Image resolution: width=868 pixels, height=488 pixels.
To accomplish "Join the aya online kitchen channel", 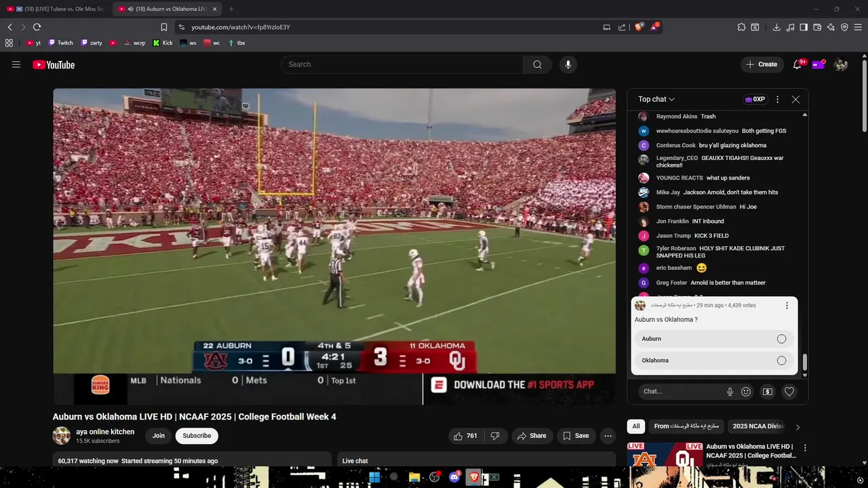I will [159, 436].
